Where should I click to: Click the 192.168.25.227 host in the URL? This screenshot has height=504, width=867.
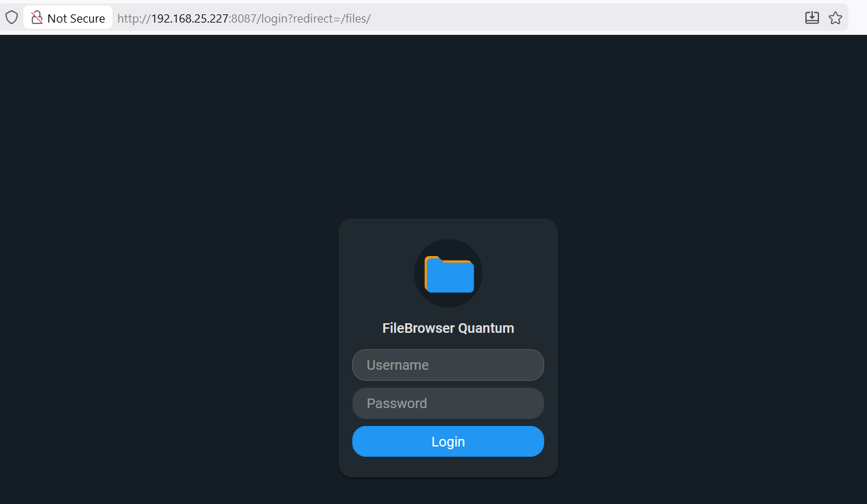(190, 18)
